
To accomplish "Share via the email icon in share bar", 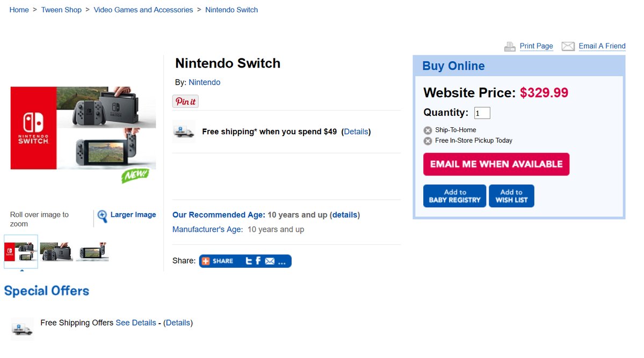I will (x=270, y=261).
